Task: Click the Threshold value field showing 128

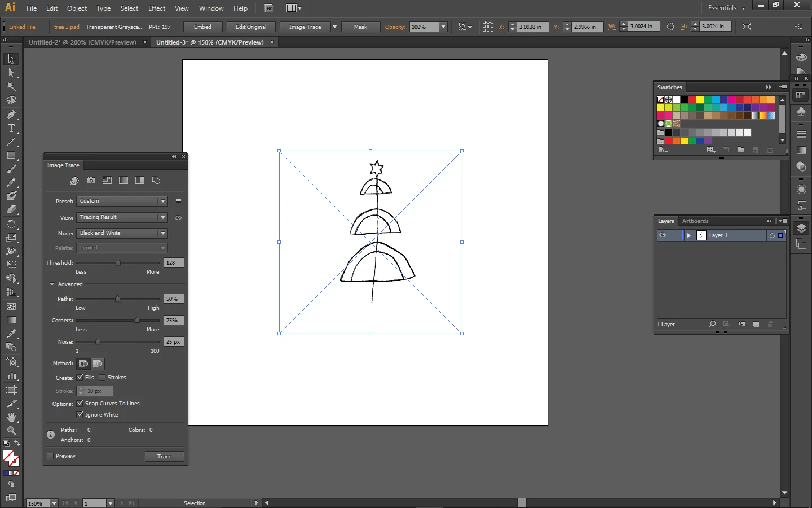Action: click(174, 263)
